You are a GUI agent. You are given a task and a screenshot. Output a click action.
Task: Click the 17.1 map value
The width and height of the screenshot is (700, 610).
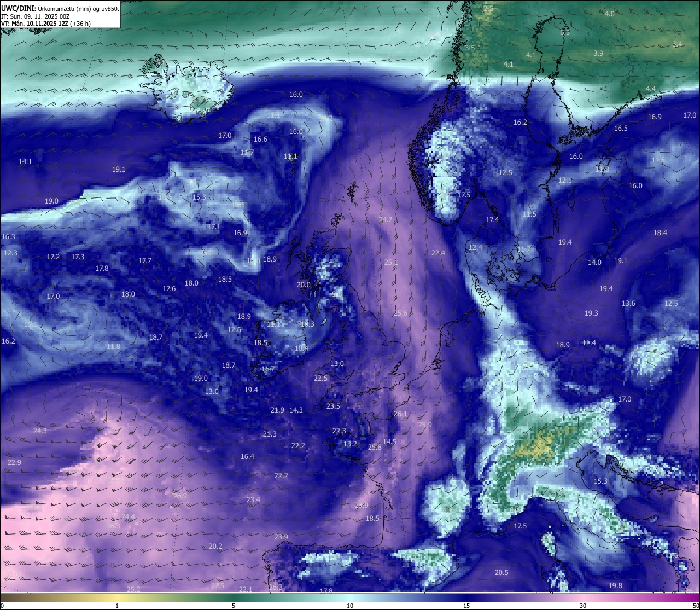pos(214,226)
